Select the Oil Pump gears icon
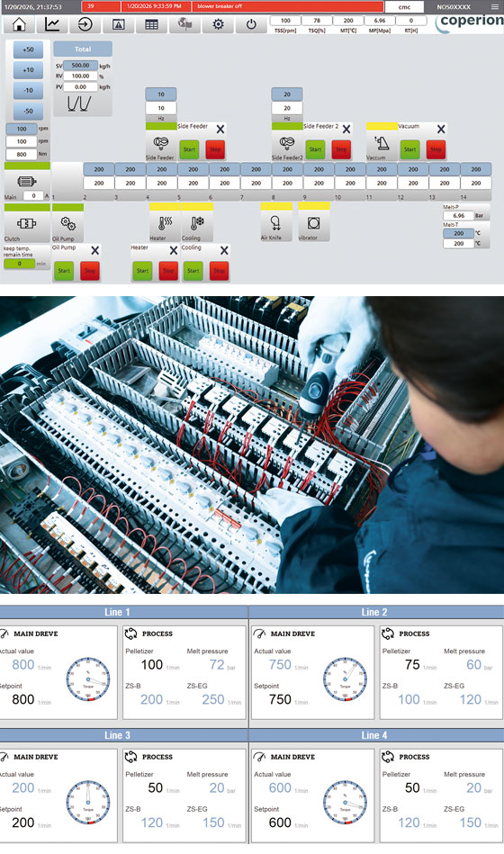This screenshot has height=854, width=504. (x=68, y=223)
